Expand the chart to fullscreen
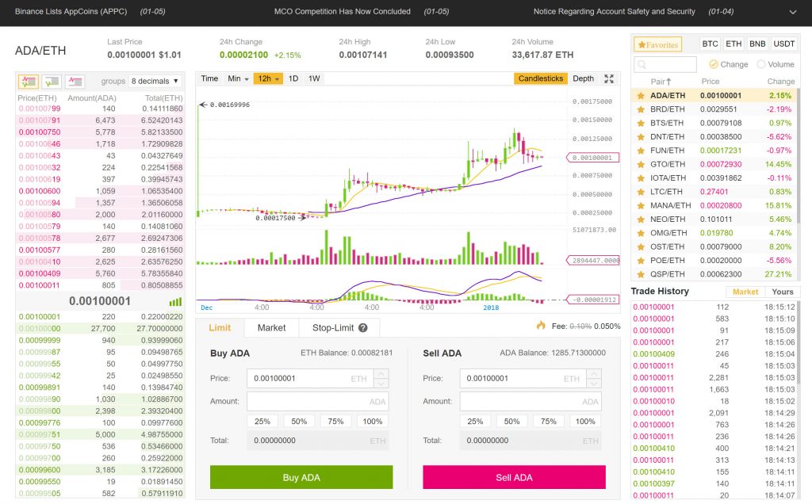The height and width of the screenshot is (504, 812). point(609,78)
